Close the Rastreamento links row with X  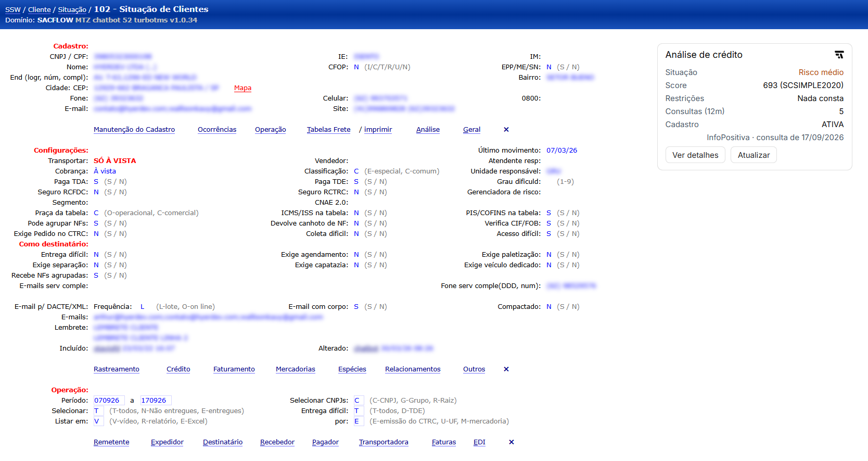click(506, 369)
